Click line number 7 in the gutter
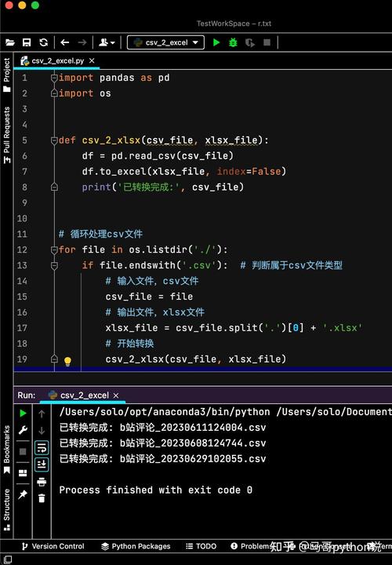392x565 pixels. [x=24, y=172]
